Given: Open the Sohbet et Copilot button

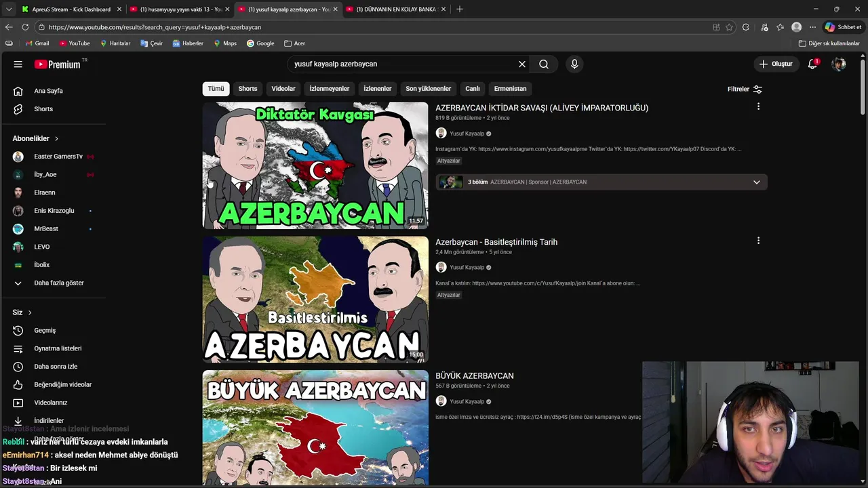Looking at the screenshot, I should pyautogui.click(x=843, y=27).
